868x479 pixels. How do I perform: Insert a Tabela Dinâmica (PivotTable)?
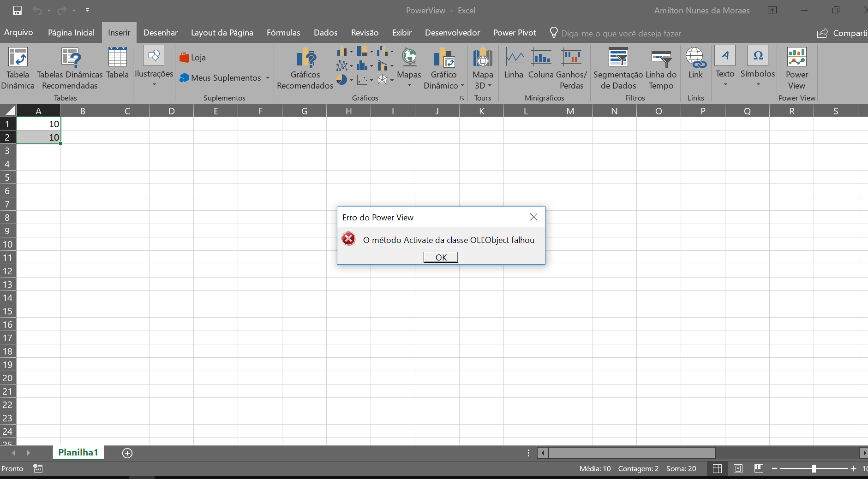click(18, 68)
